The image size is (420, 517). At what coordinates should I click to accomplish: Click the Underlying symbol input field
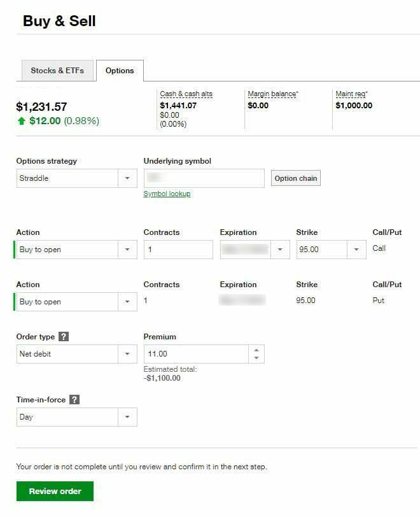(204, 178)
